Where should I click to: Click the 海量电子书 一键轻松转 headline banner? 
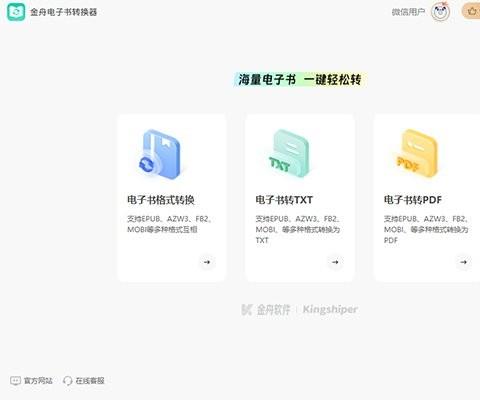click(x=300, y=80)
